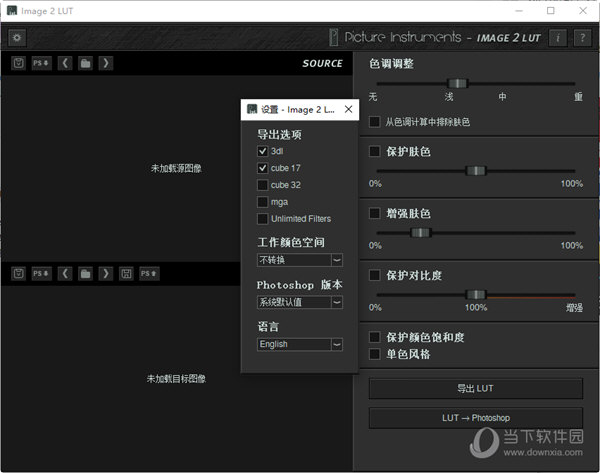The image size is (600, 473).
Task: Click the 中 label on tone slider
Action: 502,96
